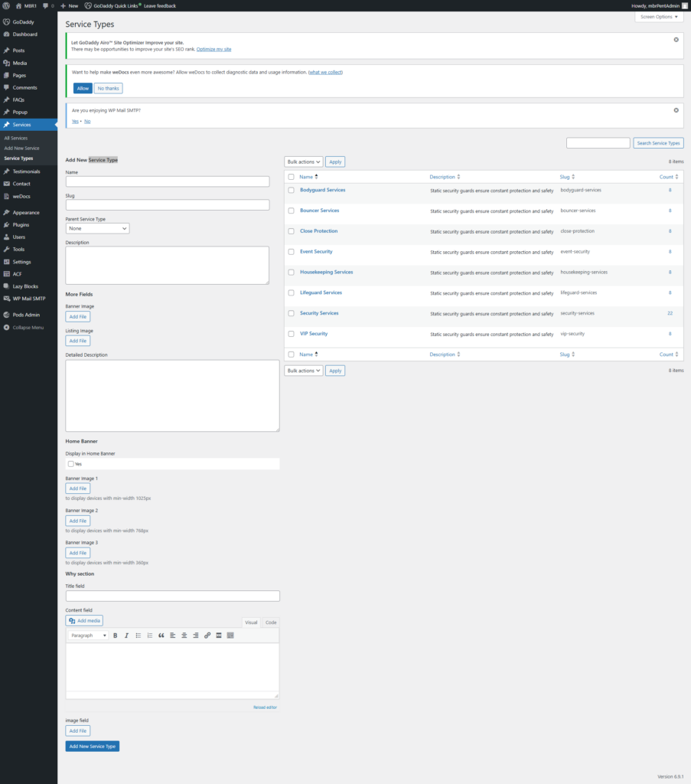The width and height of the screenshot is (691, 784).
Task: Click the WordPress logo in the admin bar
Action: tap(6, 5)
